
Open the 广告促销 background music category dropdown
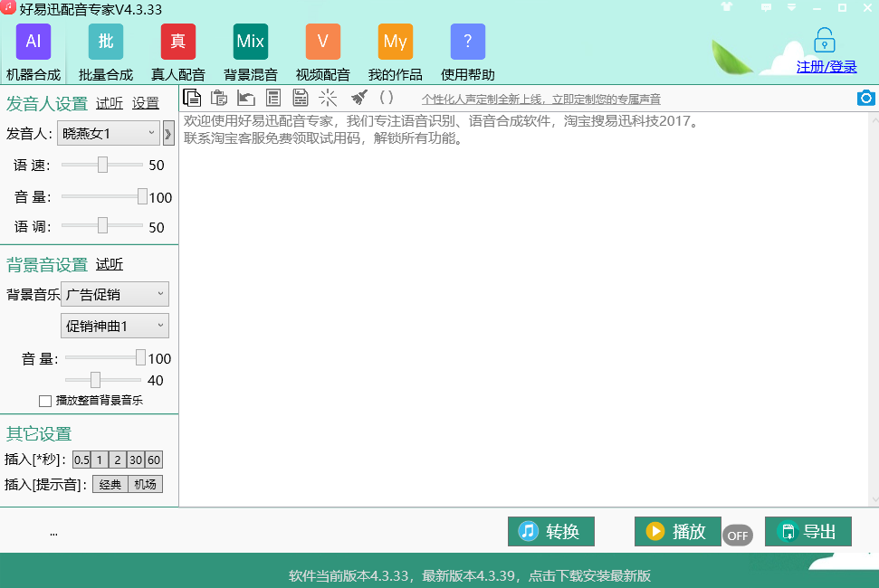tap(115, 294)
